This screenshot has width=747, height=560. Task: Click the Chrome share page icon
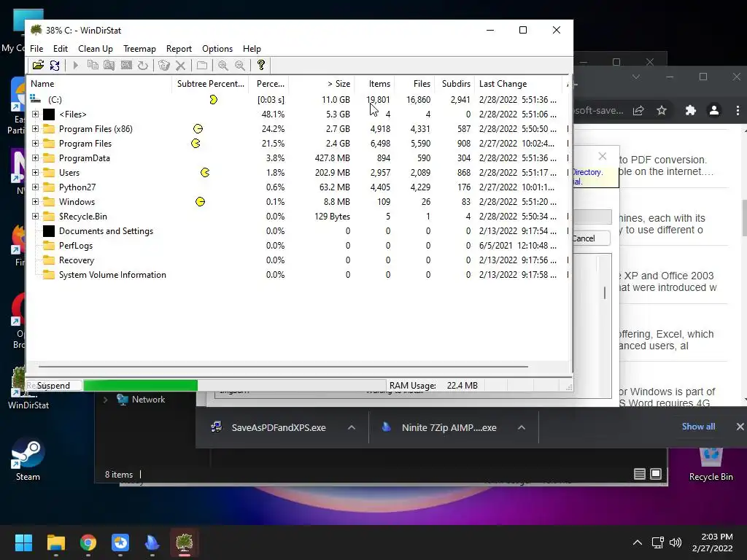pos(638,111)
